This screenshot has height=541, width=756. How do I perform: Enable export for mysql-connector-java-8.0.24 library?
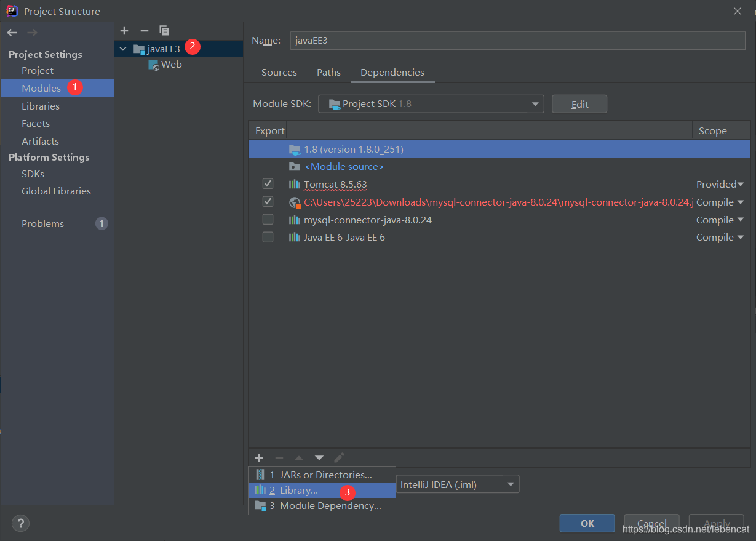click(268, 219)
